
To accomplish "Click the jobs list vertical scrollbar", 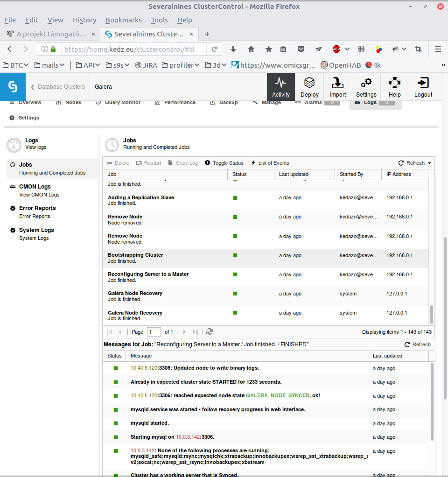I will [x=432, y=315].
